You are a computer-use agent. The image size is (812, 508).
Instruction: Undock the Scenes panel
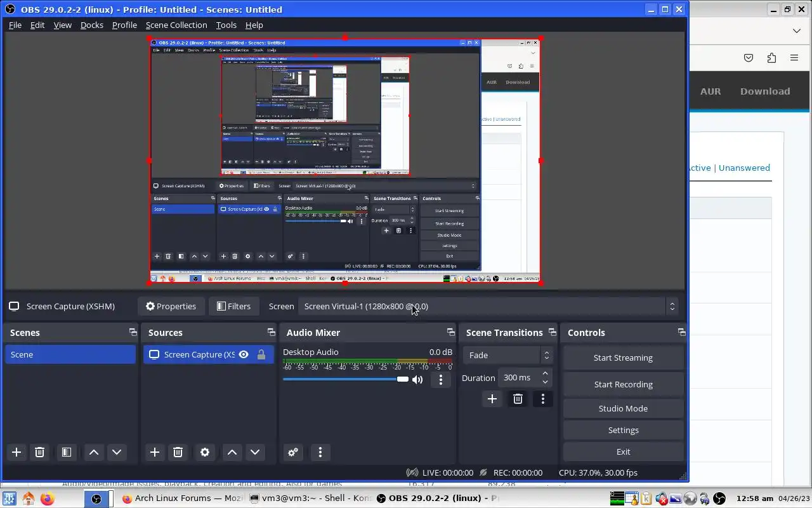[133, 332]
